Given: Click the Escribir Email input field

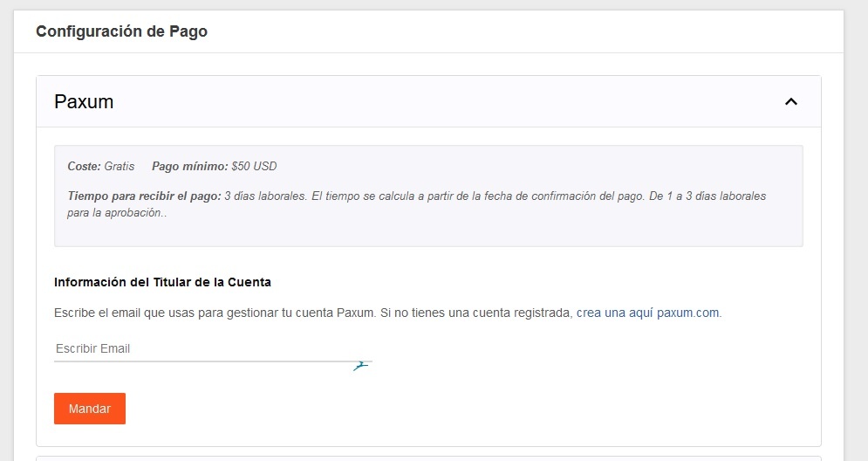Looking at the screenshot, I should coord(213,348).
